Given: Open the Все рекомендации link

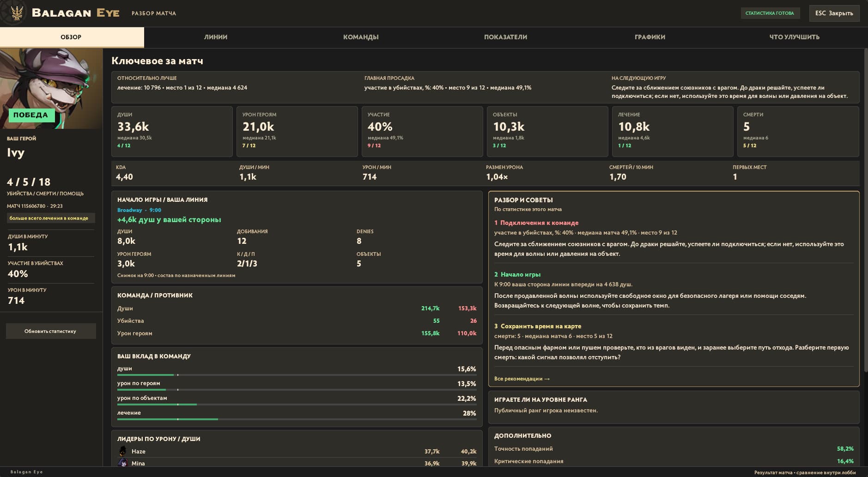Looking at the screenshot, I should [x=522, y=379].
